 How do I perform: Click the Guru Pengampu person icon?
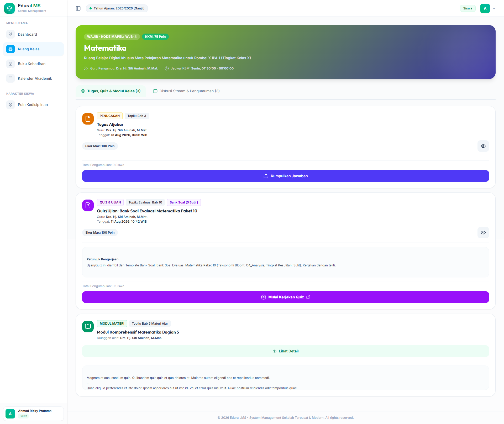[86, 68]
